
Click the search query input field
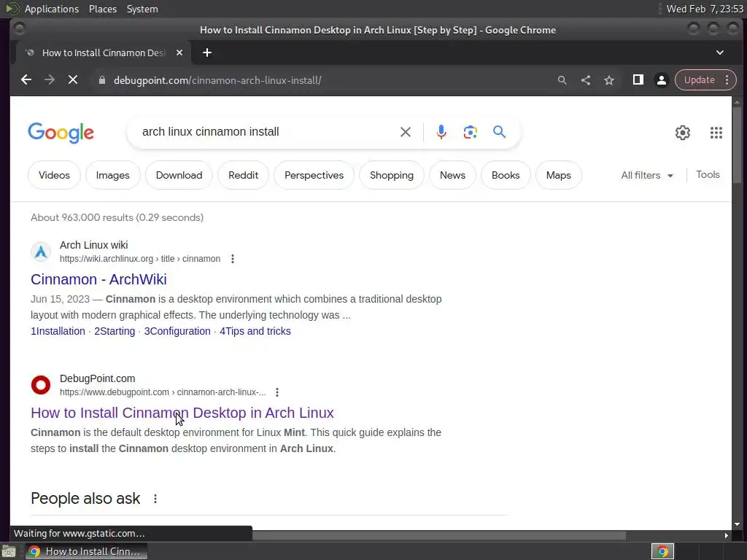(x=267, y=132)
